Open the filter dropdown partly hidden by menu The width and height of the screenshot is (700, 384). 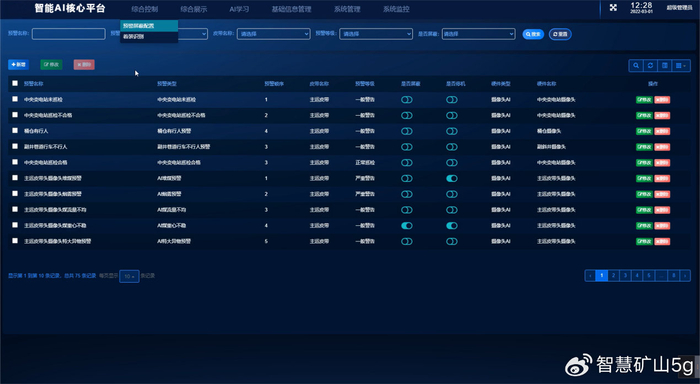tap(193, 34)
